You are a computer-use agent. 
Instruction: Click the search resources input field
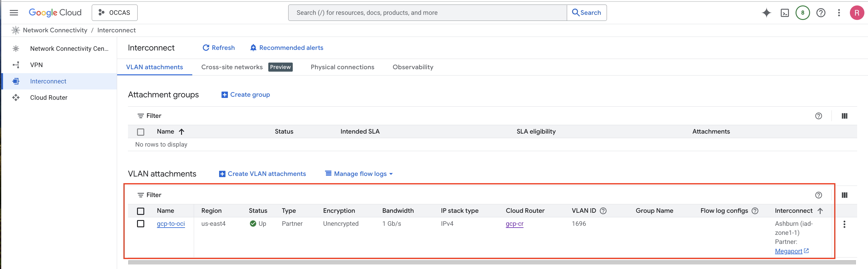point(427,13)
